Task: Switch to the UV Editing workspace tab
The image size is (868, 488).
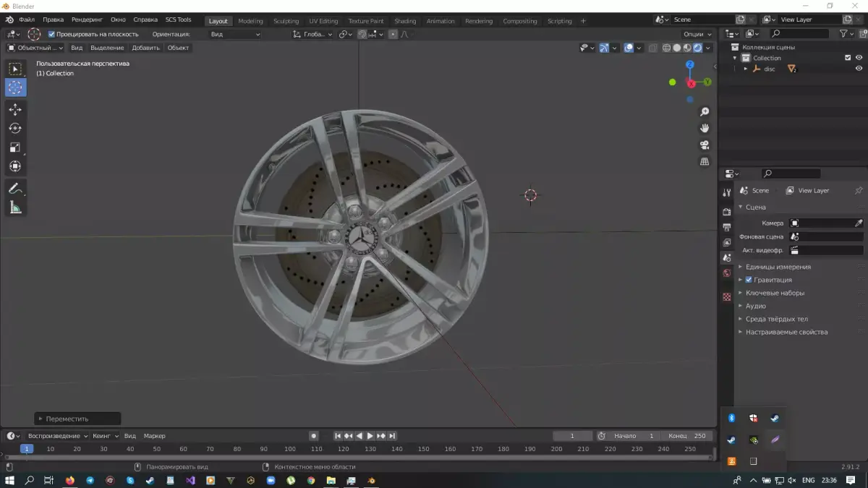Action: click(323, 21)
